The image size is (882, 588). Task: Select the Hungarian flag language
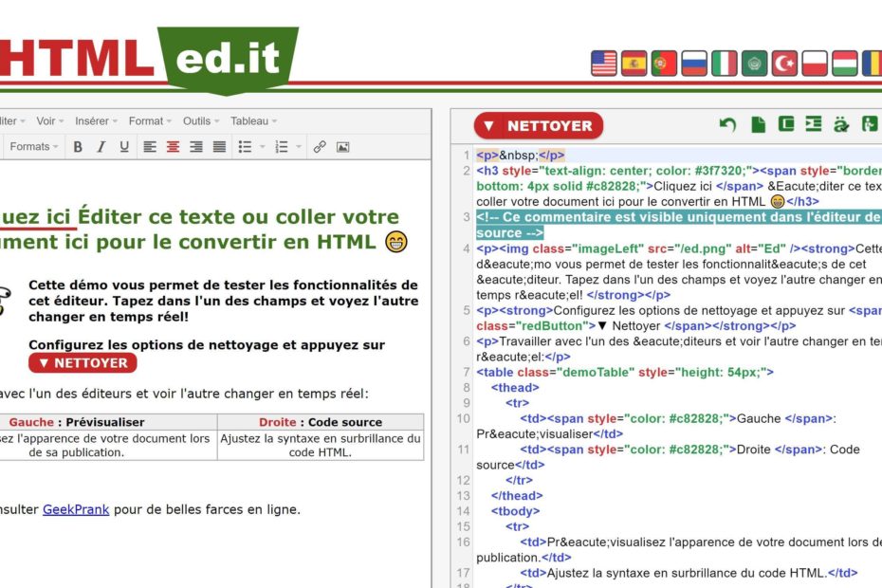click(x=844, y=63)
